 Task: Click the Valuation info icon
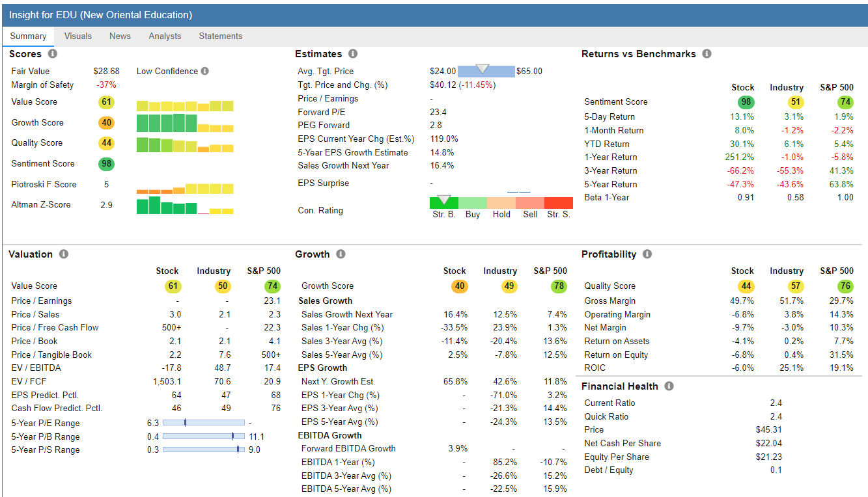[64, 254]
